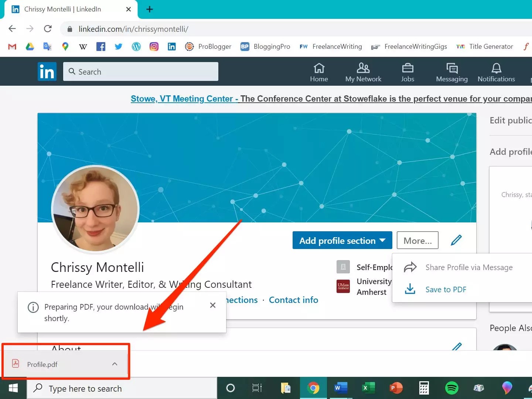Open Contact info link
The image size is (532, 399).
pyautogui.click(x=293, y=300)
